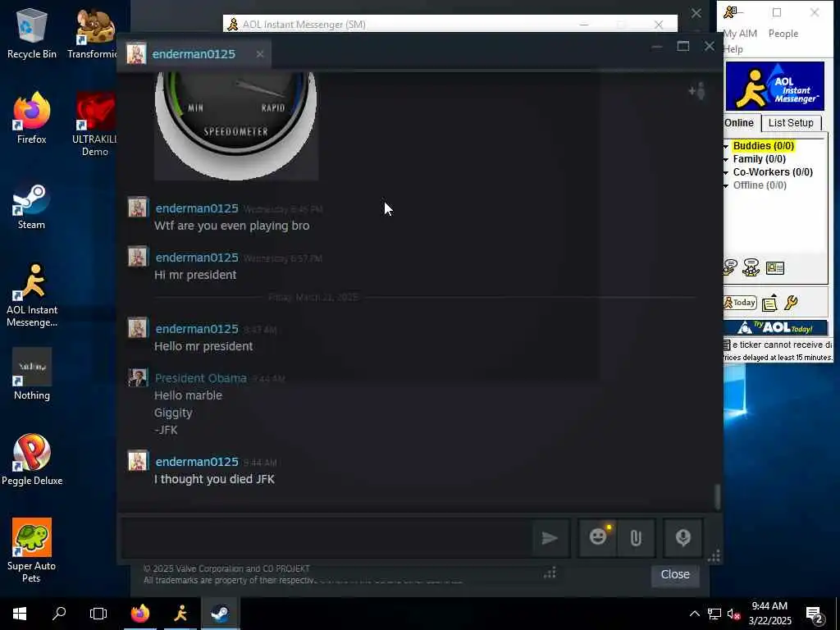Launch ULTRAKILL Demo desktop shortcut

point(95,125)
